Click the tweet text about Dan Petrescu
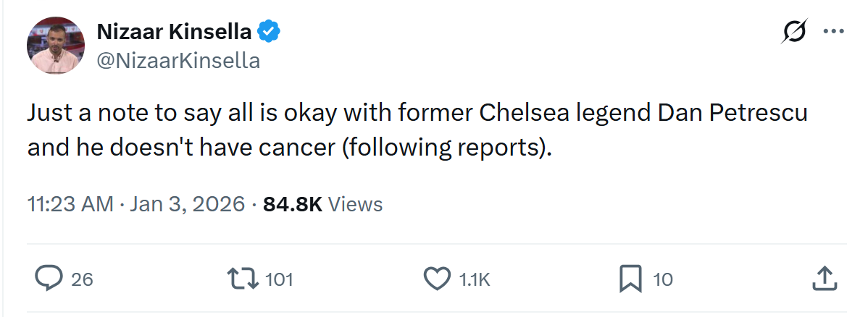Viewport: 868px width, 317px height. pos(417,130)
